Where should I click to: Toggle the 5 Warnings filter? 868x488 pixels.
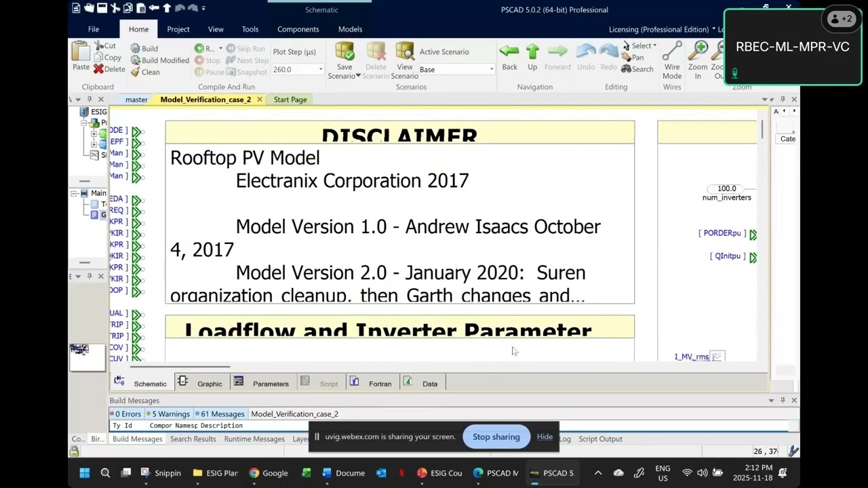coord(168,414)
